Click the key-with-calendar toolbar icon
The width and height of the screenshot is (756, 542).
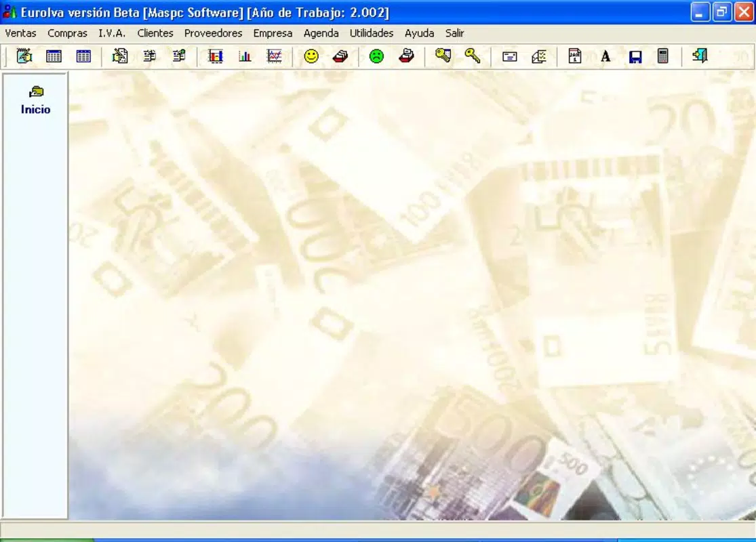click(443, 56)
